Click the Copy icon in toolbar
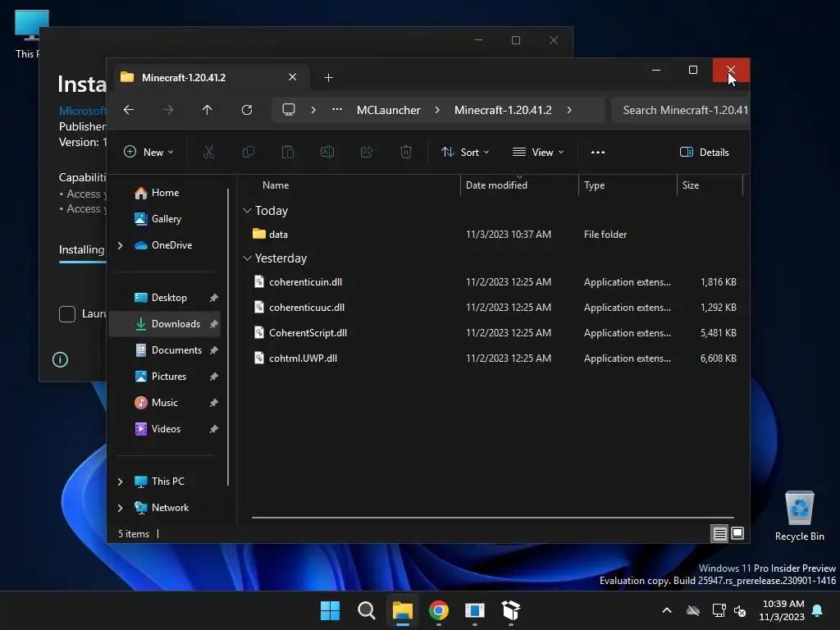 coord(249,152)
